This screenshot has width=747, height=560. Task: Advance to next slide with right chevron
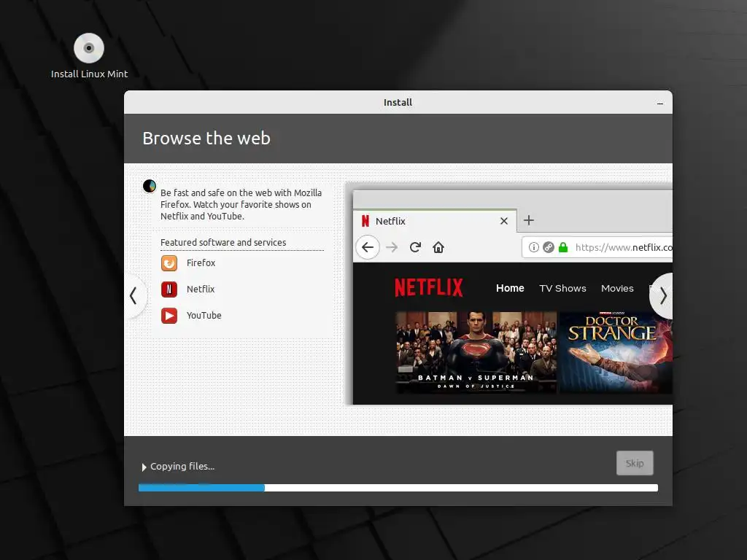[x=662, y=296]
